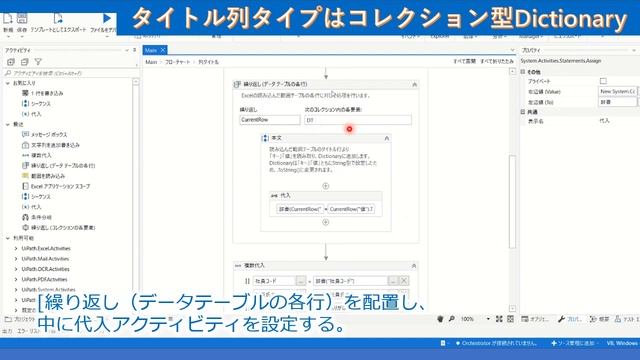640x360 pixels.
Task: Click the Debug File play icon
Action: [x=107, y=18]
